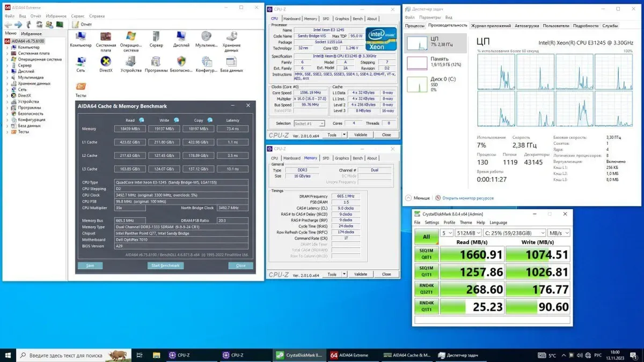Click the Системная плата motherboard icon
This screenshot has width=644, height=362.
tap(106, 37)
